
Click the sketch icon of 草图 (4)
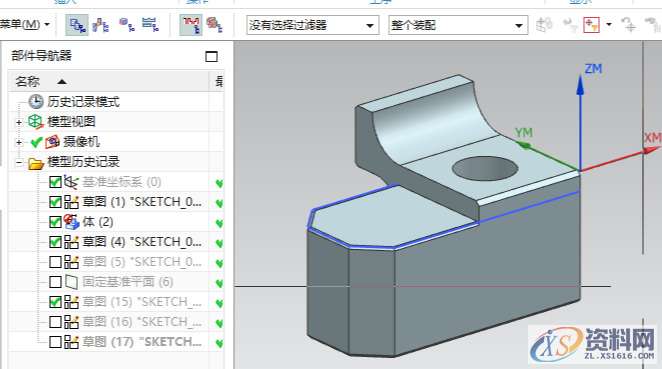point(71,241)
